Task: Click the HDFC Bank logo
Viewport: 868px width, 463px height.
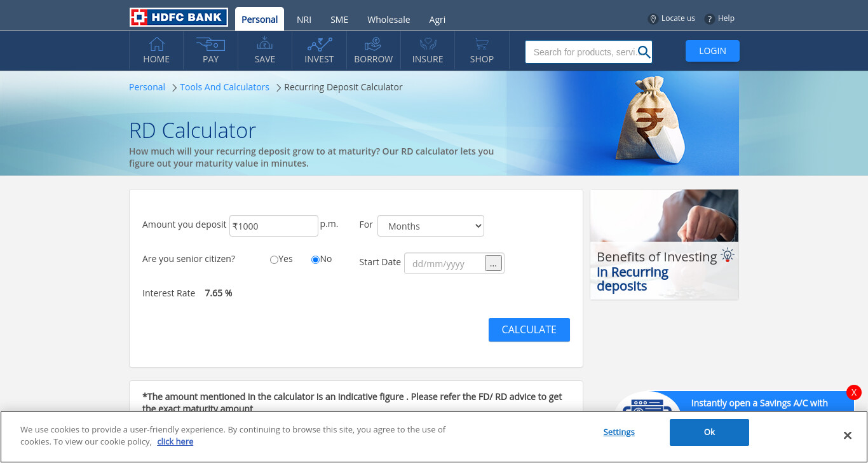Action: (x=179, y=17)
